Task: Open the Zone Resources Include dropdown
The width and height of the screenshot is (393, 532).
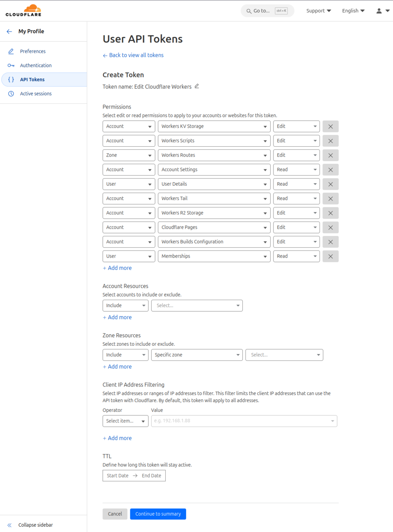Action: click(125, 355)
